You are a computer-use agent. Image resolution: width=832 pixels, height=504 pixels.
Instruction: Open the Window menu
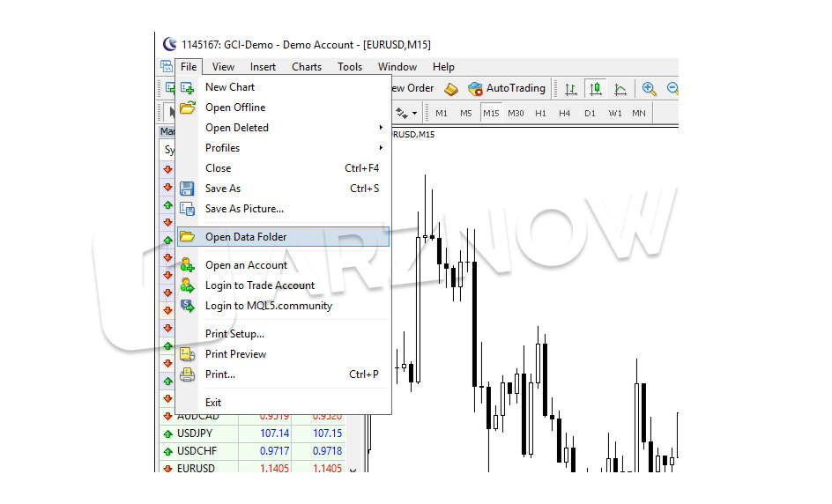tap(397, 67)
